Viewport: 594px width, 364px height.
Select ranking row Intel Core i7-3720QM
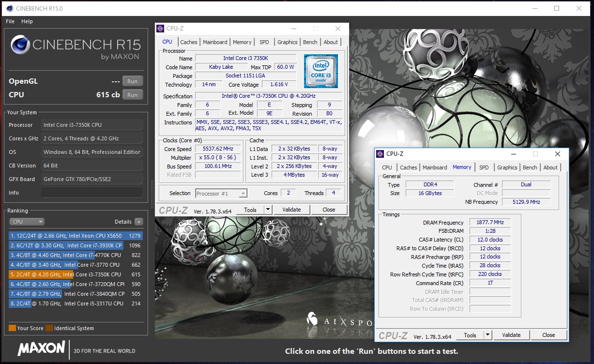tap(76, 284)
